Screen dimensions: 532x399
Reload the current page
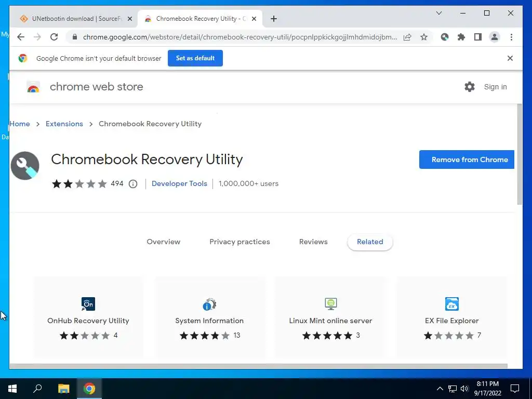coord(54,37)
